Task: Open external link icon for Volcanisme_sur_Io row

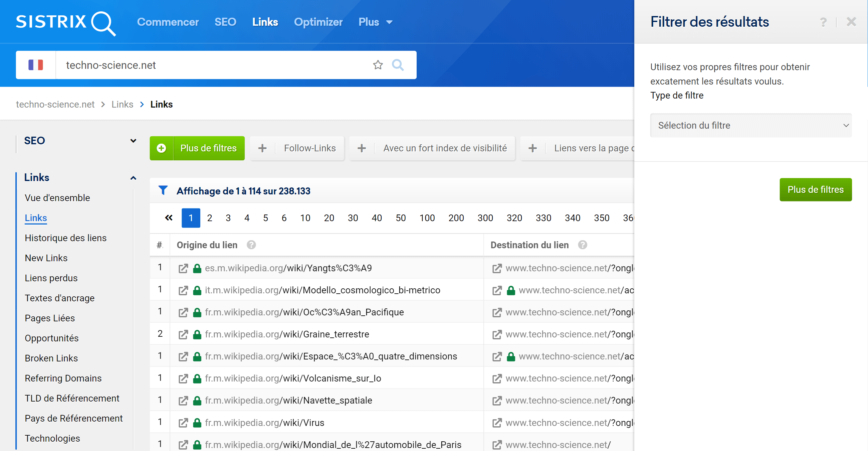Action: point(183,379)
